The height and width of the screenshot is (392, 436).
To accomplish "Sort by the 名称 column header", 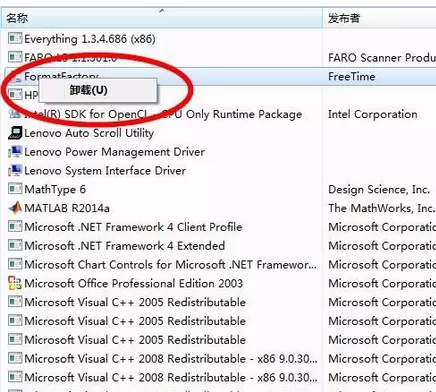I will (161, 18).
